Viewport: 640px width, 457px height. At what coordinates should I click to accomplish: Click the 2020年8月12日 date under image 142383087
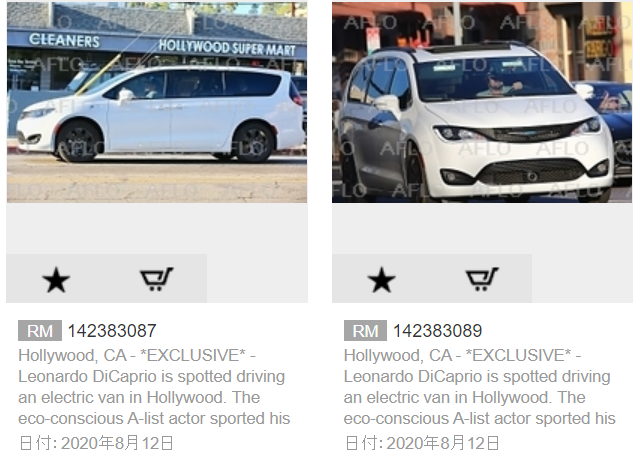point(117,443)
